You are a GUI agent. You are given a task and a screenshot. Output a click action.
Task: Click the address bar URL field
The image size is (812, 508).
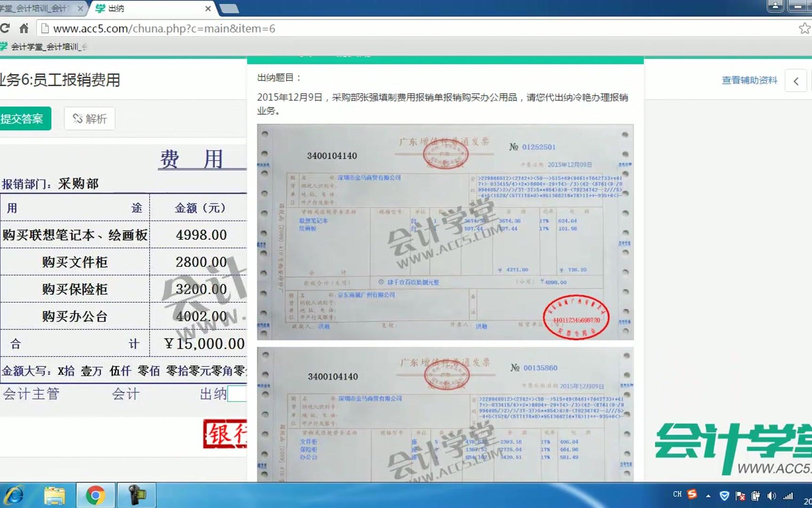click(x=414, y=29)
